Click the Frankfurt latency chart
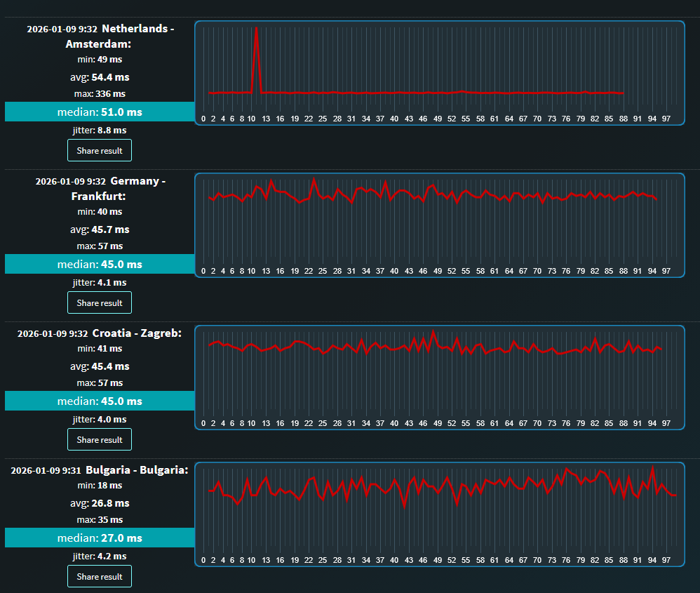 pyautogui.click(x=440, y=225)
